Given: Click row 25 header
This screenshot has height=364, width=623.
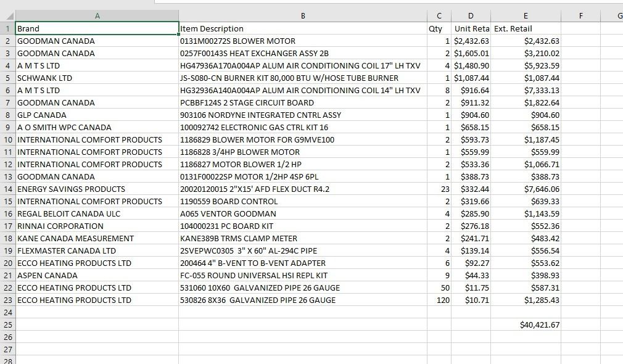Looking at the screenshot, I should click(7, 325).
